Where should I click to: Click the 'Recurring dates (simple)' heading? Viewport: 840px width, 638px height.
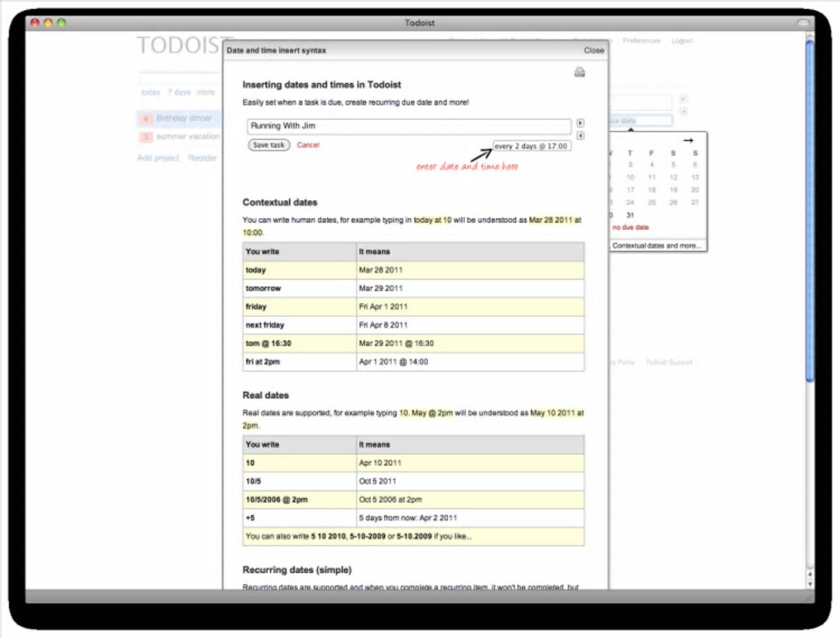296,570
